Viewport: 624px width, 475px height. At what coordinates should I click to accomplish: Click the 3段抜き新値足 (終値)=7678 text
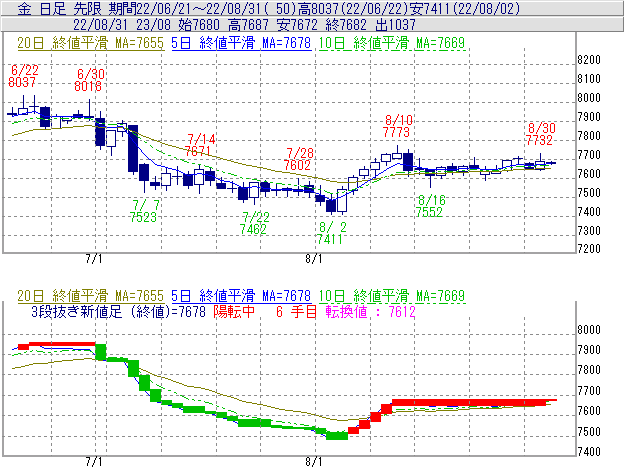tap(119, 311)
